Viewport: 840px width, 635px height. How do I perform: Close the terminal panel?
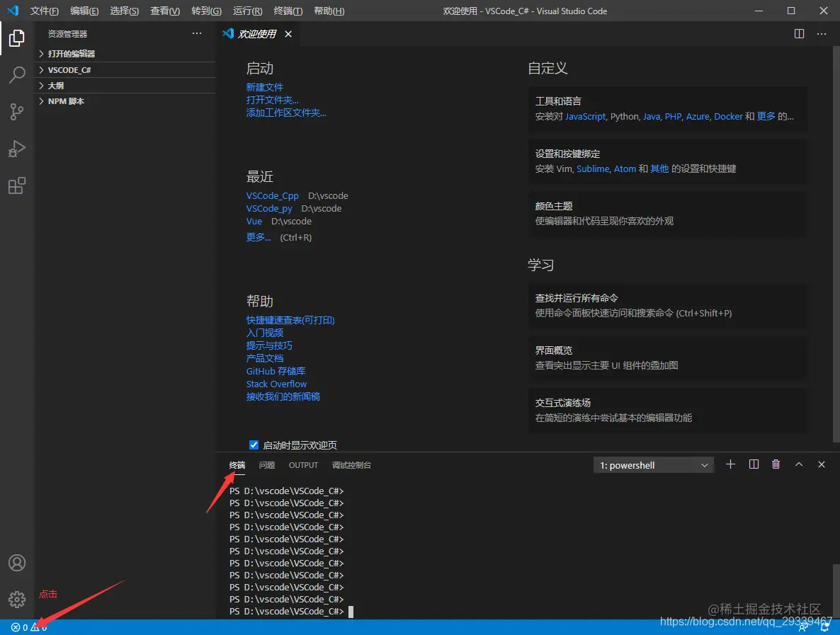tap(822, 464)
